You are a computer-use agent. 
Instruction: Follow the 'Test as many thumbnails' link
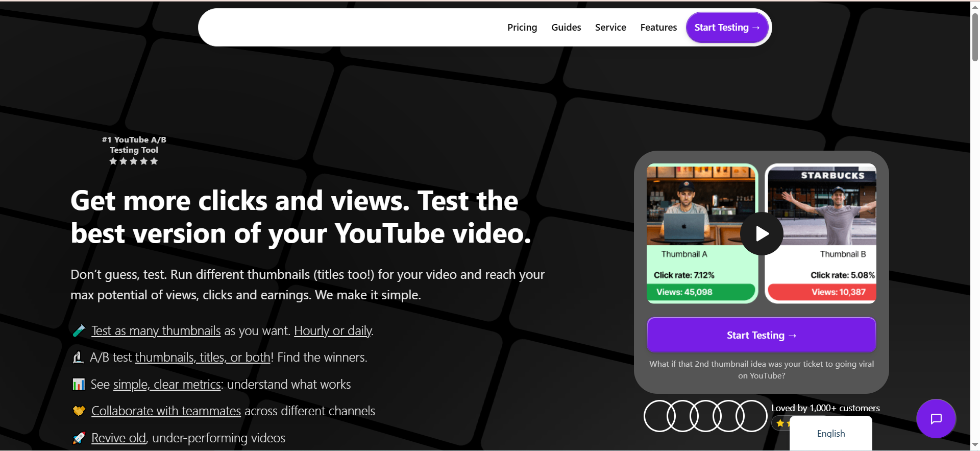pos(156,331)
